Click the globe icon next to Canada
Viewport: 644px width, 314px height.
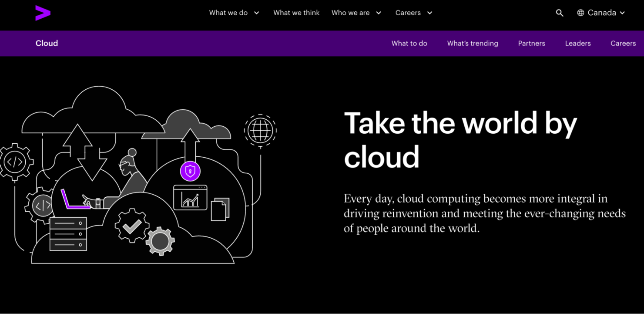[580, 13]
